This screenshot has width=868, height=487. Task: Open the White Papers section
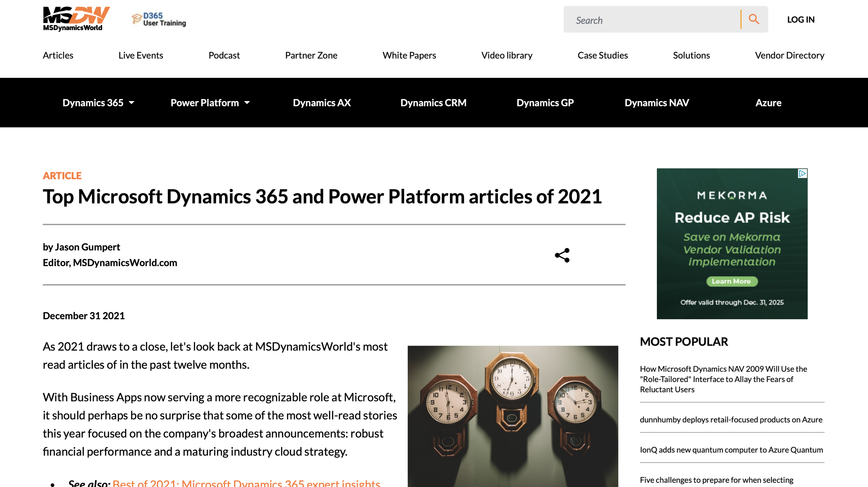tap(409, 55)
